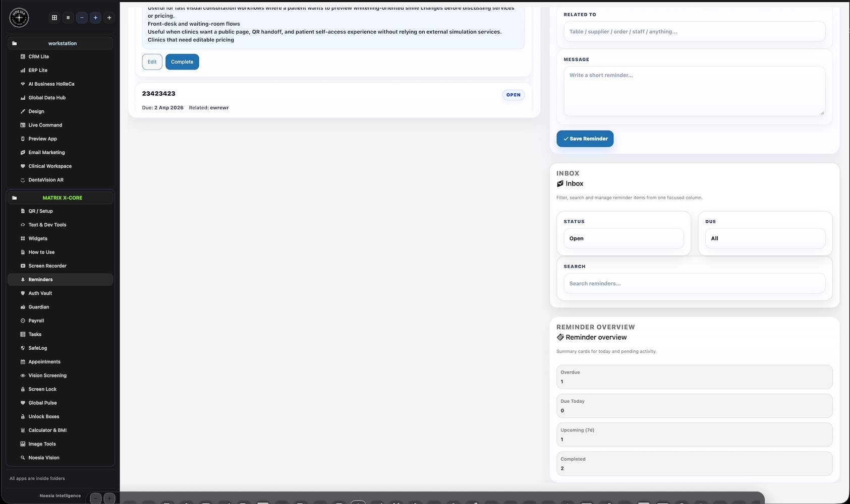This screenshot has height=504, width=850.
Task: Click the white plus button in sidebar header
Action: tap(109, 18)
